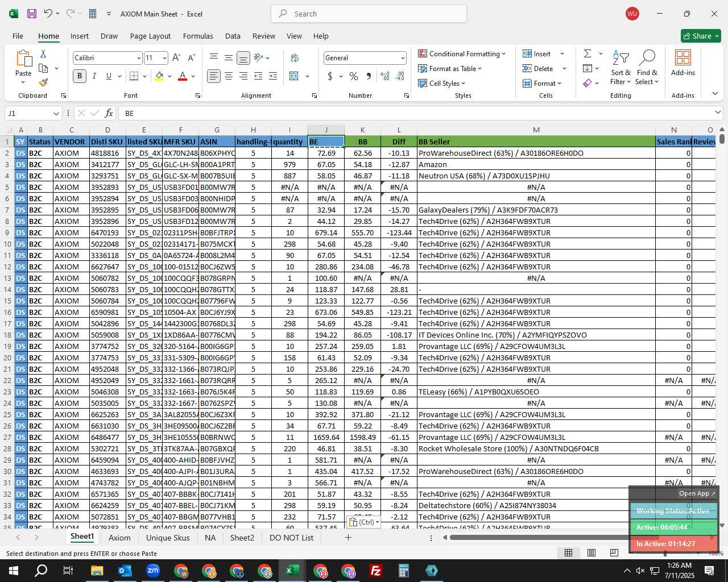The width and height of the screenshot is (728, 582).
Task: Click the Paste clipboard icon
Action: coord(23,58)
